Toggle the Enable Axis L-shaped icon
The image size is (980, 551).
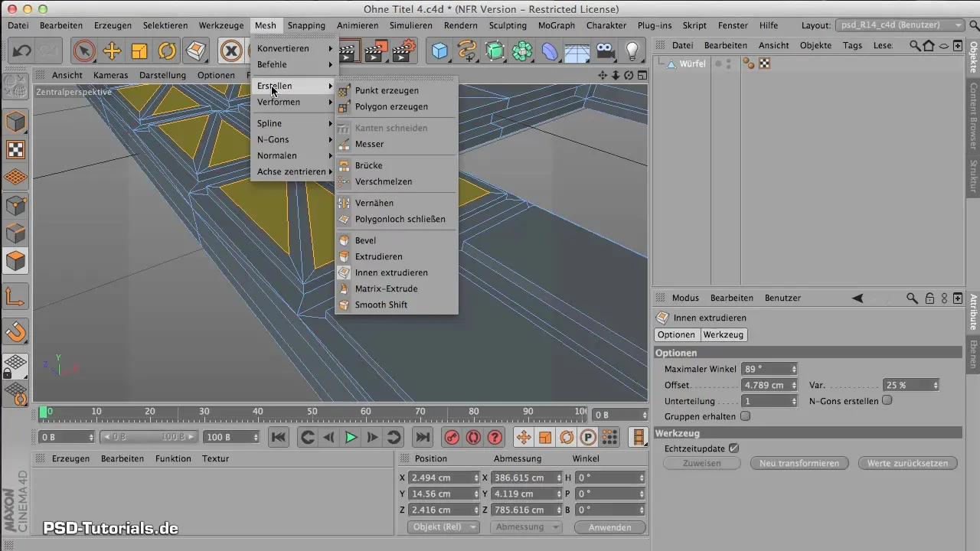click(16, 296)
